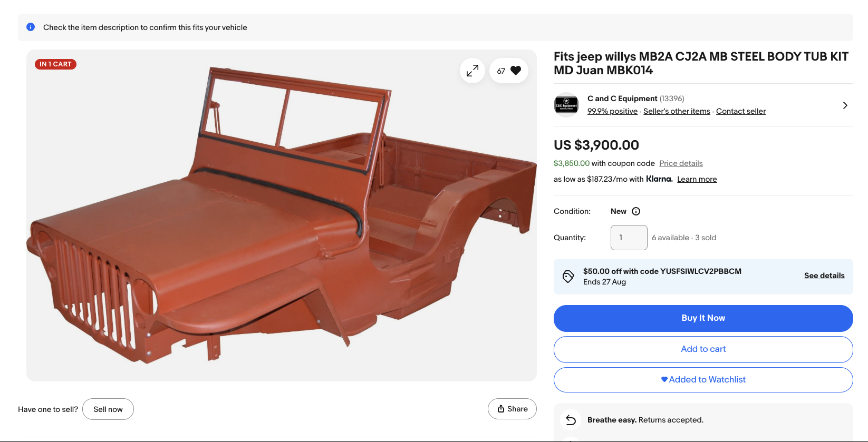
Task: Open Seller's other items link
Action: 677,111
